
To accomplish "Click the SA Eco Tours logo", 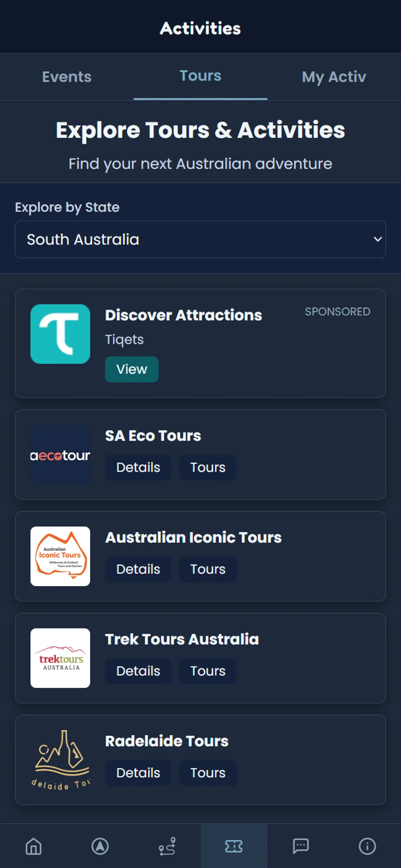I will (60, 455).
